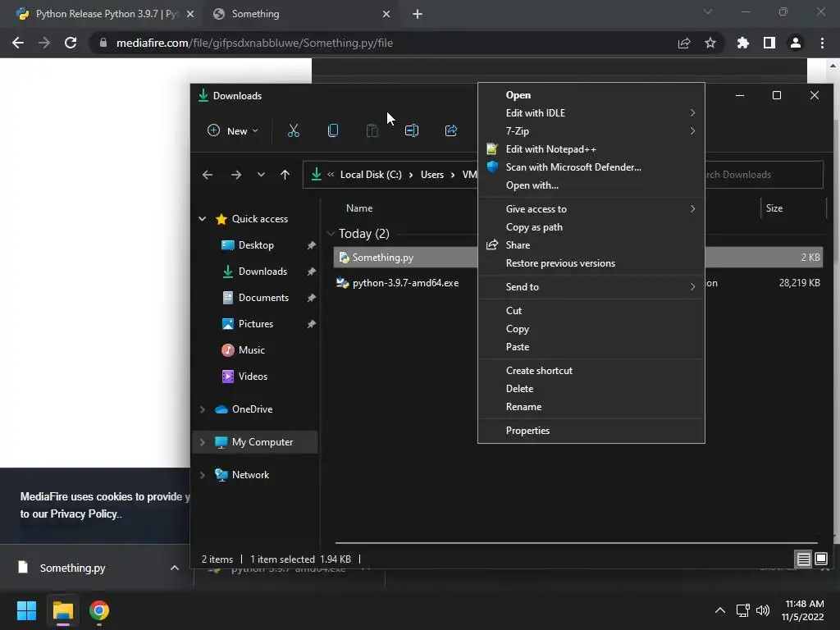This screenshot has width=840, height=630.
Task: Switch to details view in Explorer status bar
Action: click(804, 559)
